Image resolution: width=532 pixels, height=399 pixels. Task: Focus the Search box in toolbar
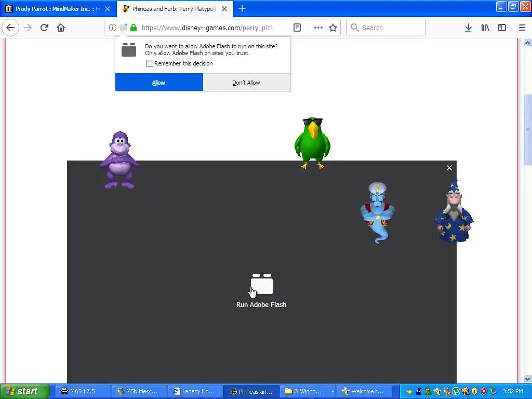[386, 28]
